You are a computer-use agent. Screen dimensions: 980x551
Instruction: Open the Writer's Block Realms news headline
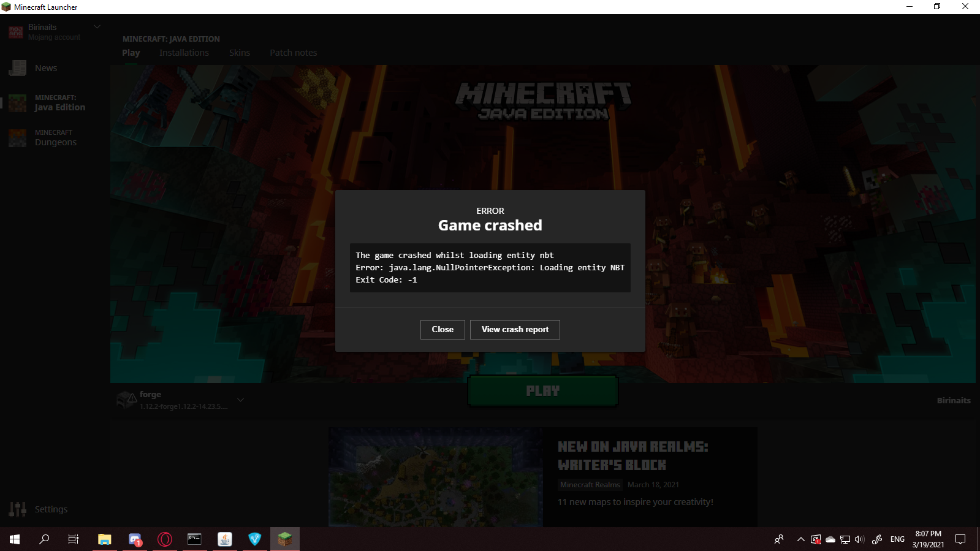[632, 456]
